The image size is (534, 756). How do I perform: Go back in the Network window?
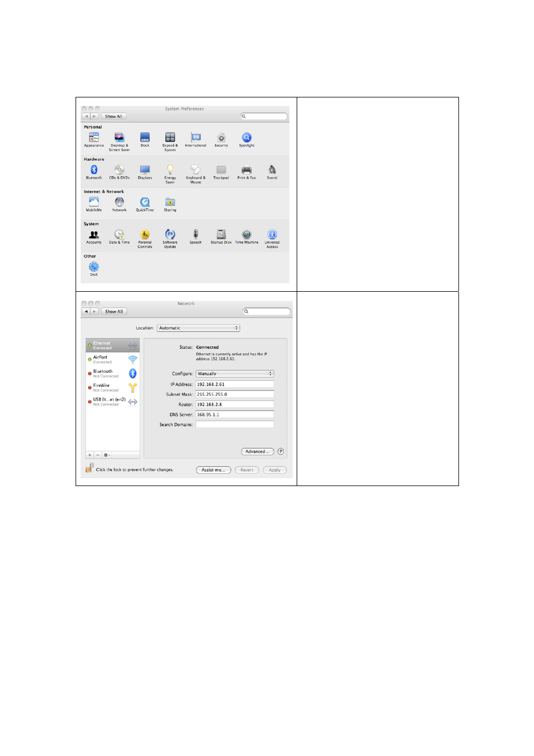(86, 311)
